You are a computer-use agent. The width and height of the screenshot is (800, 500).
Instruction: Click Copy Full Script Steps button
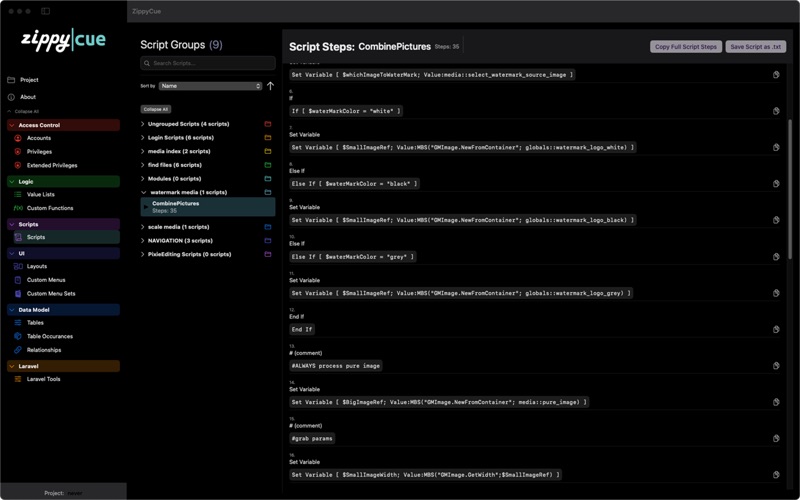coord(686,47)
